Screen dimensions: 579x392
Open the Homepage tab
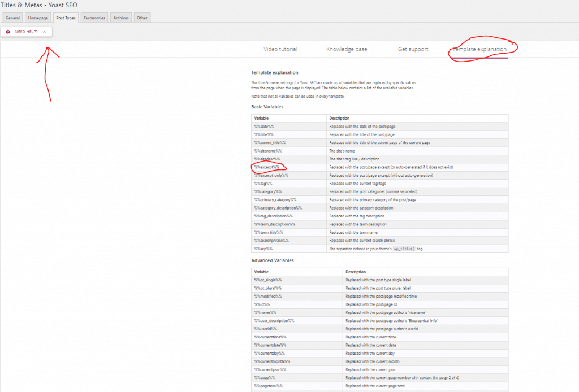[38, 18]
